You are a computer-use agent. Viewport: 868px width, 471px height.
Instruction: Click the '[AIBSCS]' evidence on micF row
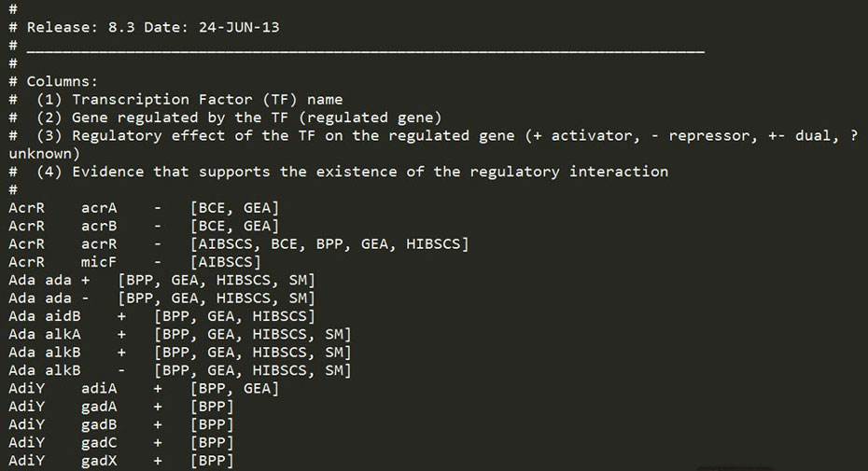225,262
